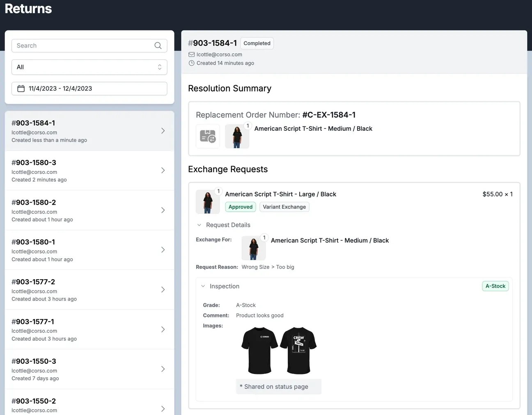Screen dimensions: 532x415
Task: Click chevron arrow for return #903-1577-2
Action: point(163,290)
